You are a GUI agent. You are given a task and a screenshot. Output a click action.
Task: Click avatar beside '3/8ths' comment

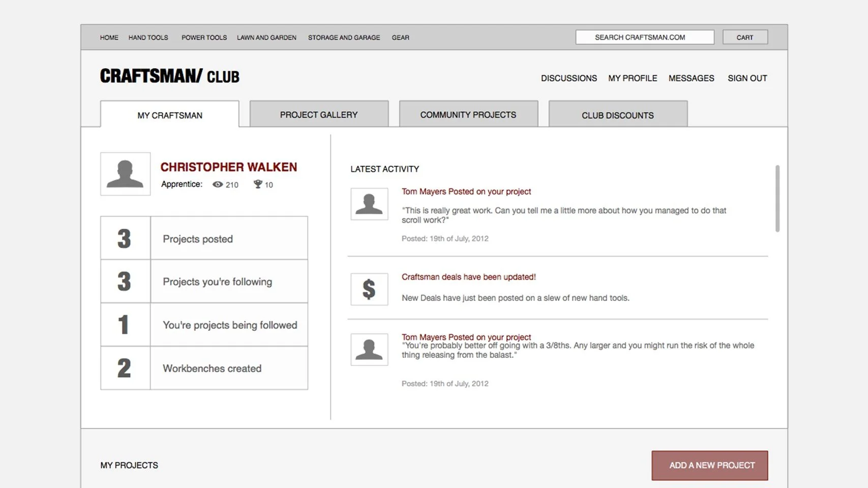[x=369, y=349]
